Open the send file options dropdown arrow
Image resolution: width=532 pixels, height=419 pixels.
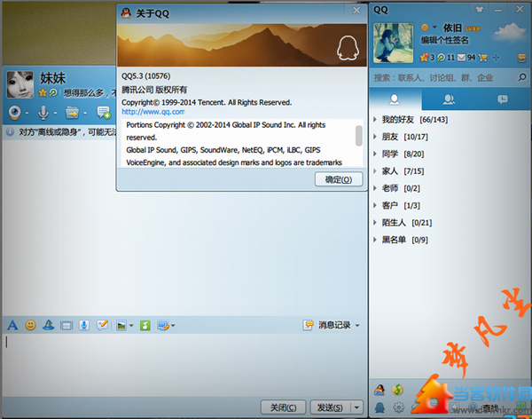tap(85, 114)
